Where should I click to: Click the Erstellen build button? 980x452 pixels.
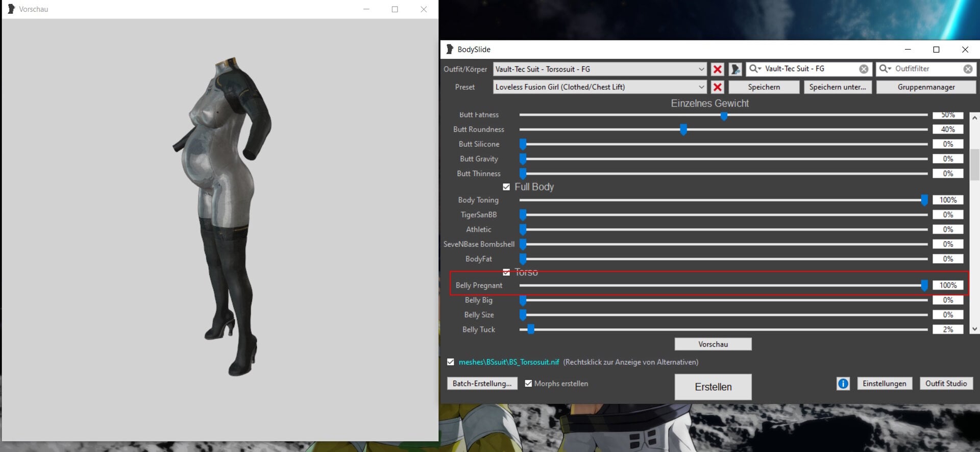pyautogui.click(x=713, y=387)
